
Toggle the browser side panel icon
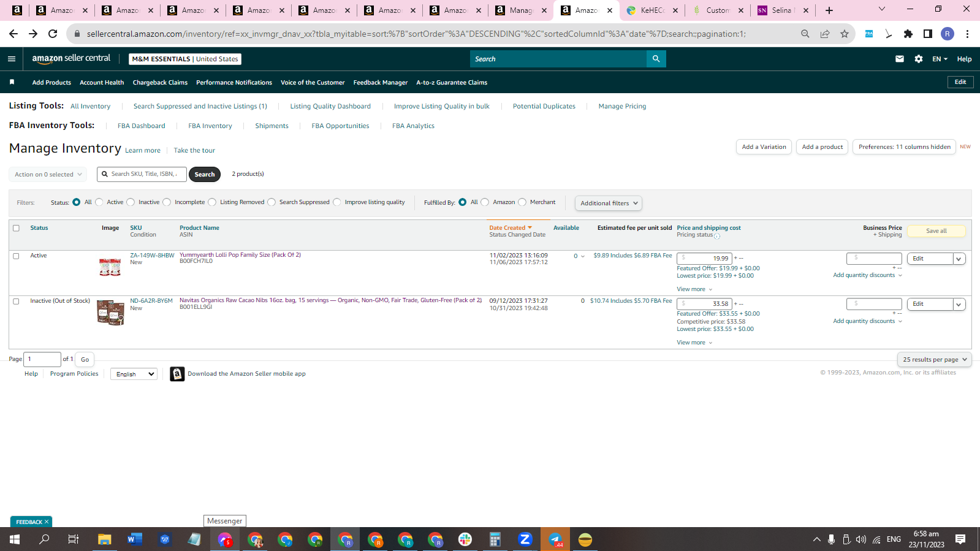coord(928,34)
